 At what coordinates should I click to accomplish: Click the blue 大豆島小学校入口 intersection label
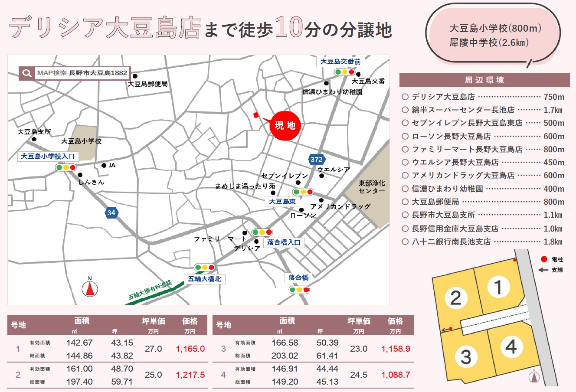click(x=48, y=157)
